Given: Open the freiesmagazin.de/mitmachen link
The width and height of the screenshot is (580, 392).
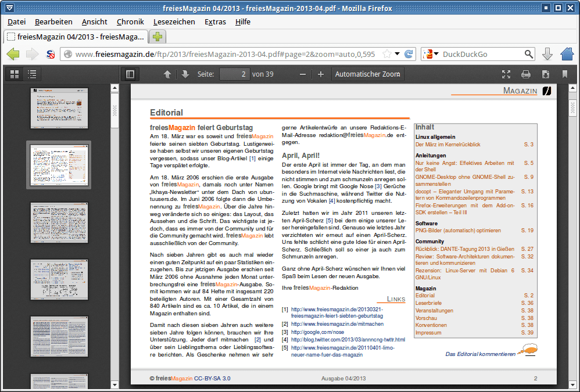Looking at the screenshot, I should point(337,324).
